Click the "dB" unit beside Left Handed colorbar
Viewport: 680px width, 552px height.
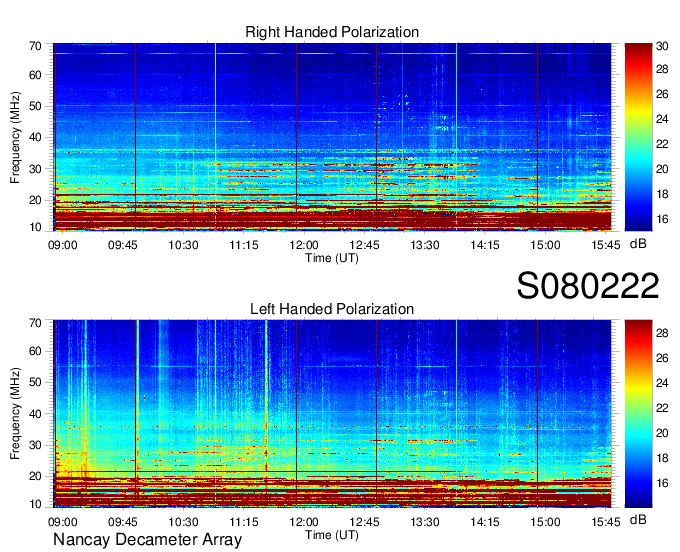coord(638,519)
